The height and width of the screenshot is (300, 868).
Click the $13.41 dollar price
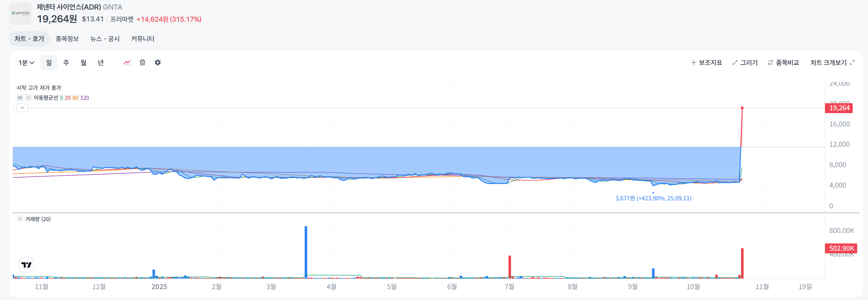click(93, 19)
